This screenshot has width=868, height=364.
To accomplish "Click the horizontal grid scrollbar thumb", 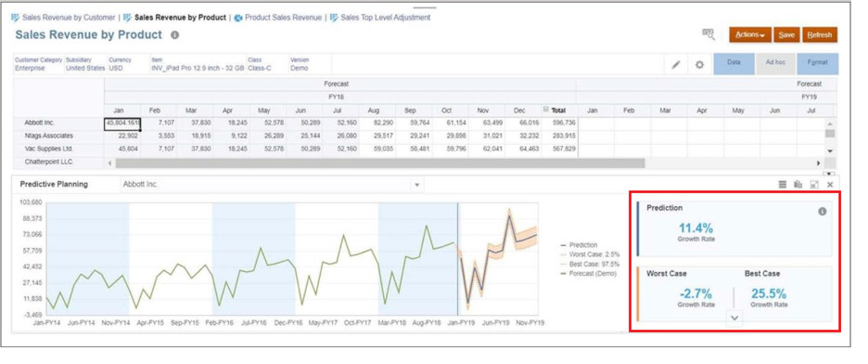I will (x=380, y=163).
